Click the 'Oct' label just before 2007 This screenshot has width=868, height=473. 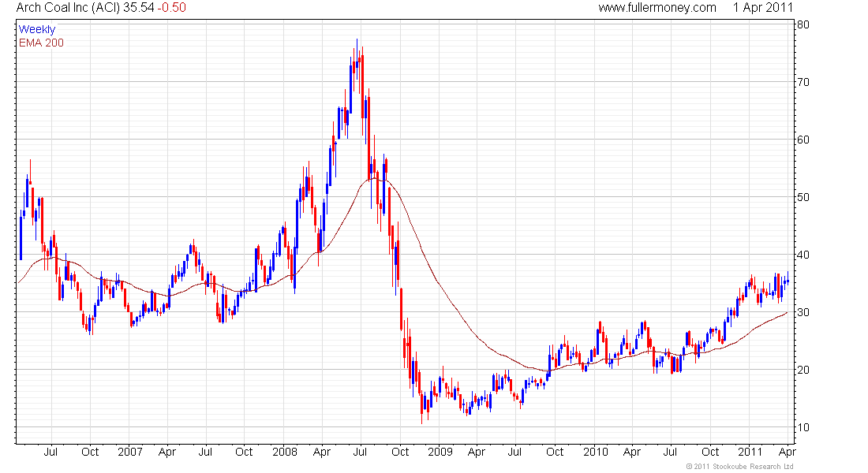90,452
